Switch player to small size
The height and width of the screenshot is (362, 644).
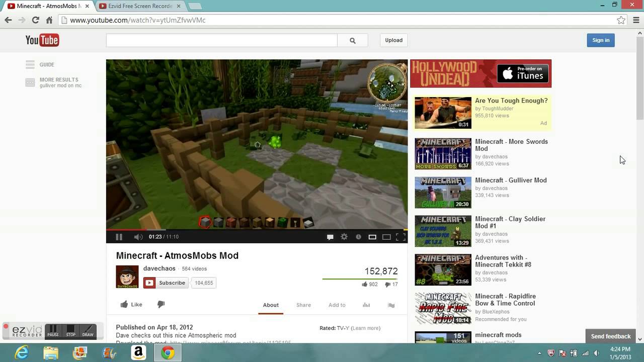click(372, 237)
